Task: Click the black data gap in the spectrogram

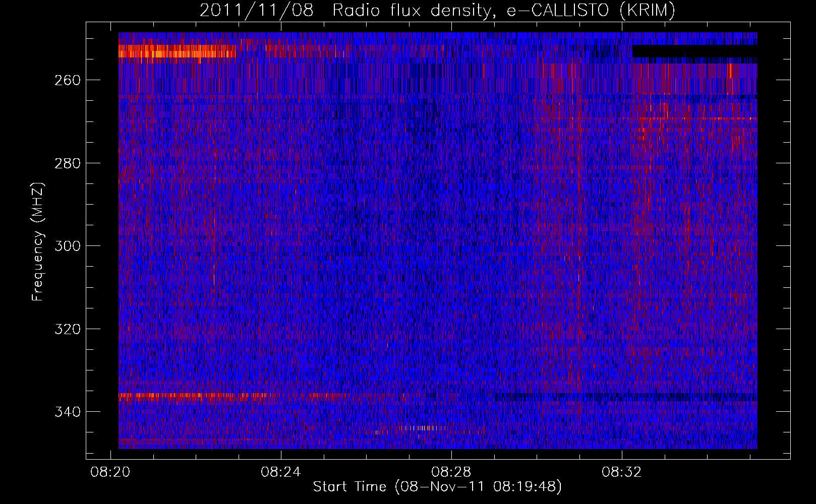Action: [695, 51]
